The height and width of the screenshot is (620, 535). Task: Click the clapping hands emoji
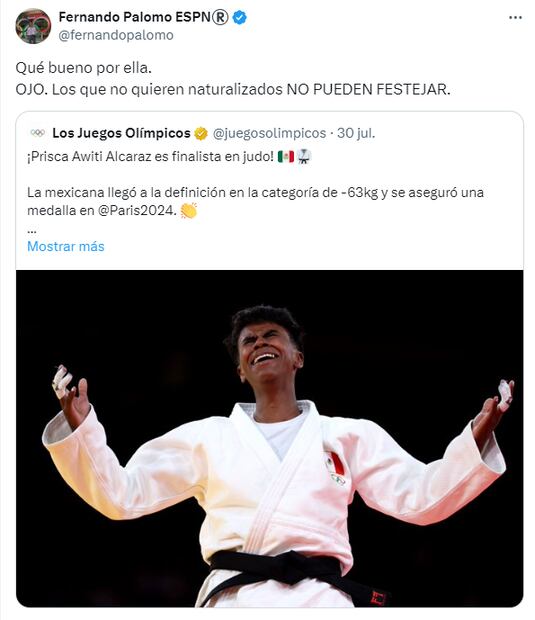(x=189, y=210)
